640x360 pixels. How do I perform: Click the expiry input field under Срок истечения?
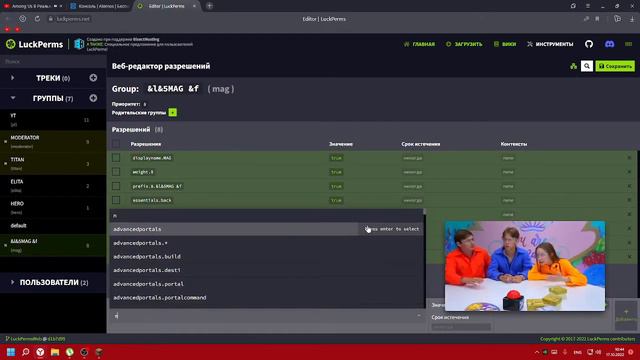[461, 327]
